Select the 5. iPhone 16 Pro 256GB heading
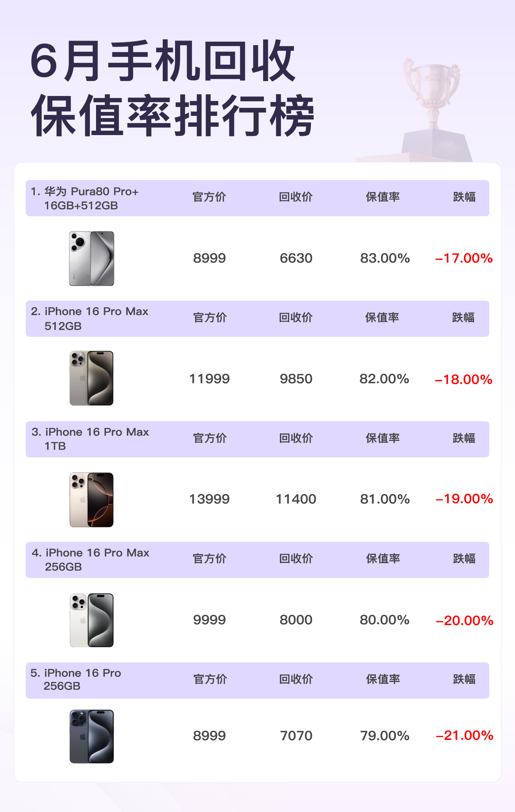 pyautogui.click(x=76, y=679)
